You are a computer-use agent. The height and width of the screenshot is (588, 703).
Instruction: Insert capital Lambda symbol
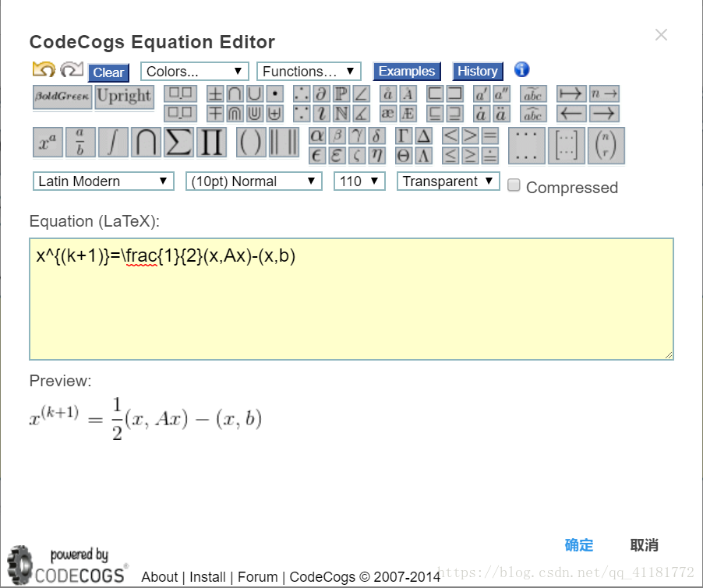tap(424, 156)
